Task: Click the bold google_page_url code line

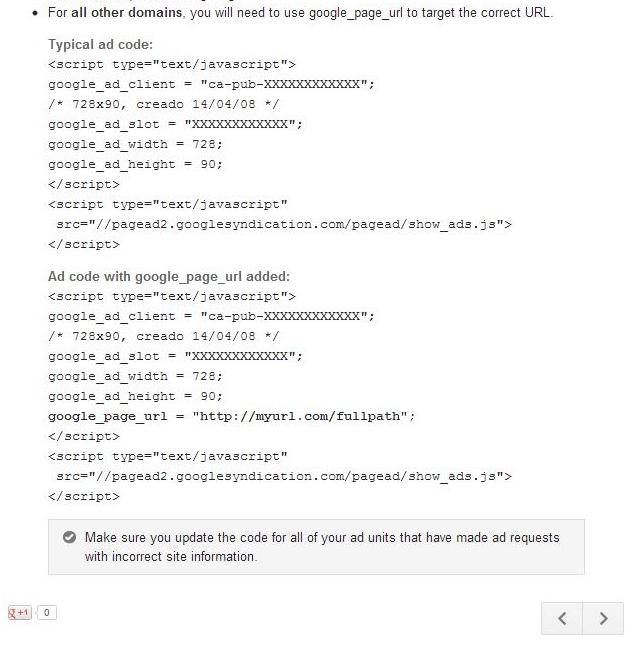Action: click(x=231, y=416)
